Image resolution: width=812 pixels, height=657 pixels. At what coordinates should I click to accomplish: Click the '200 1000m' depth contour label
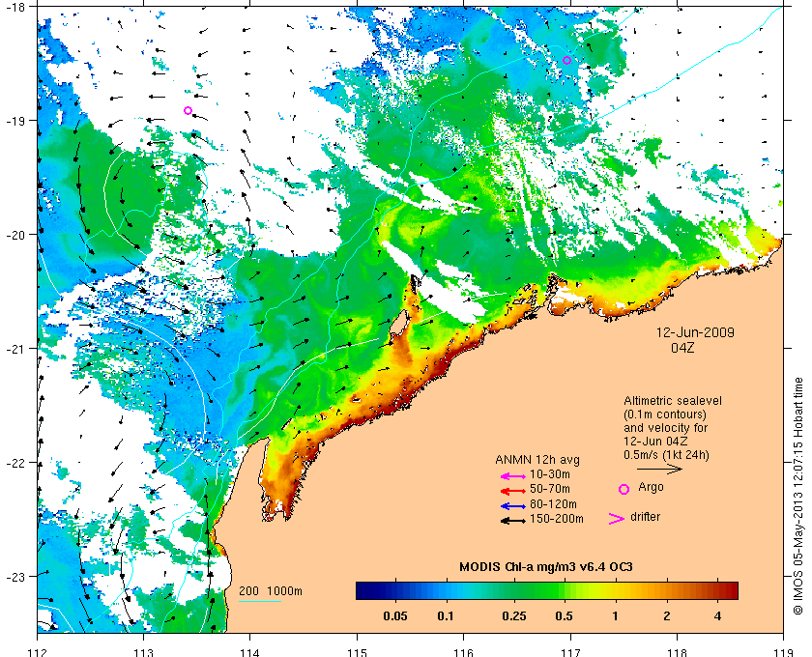[271, 591]
